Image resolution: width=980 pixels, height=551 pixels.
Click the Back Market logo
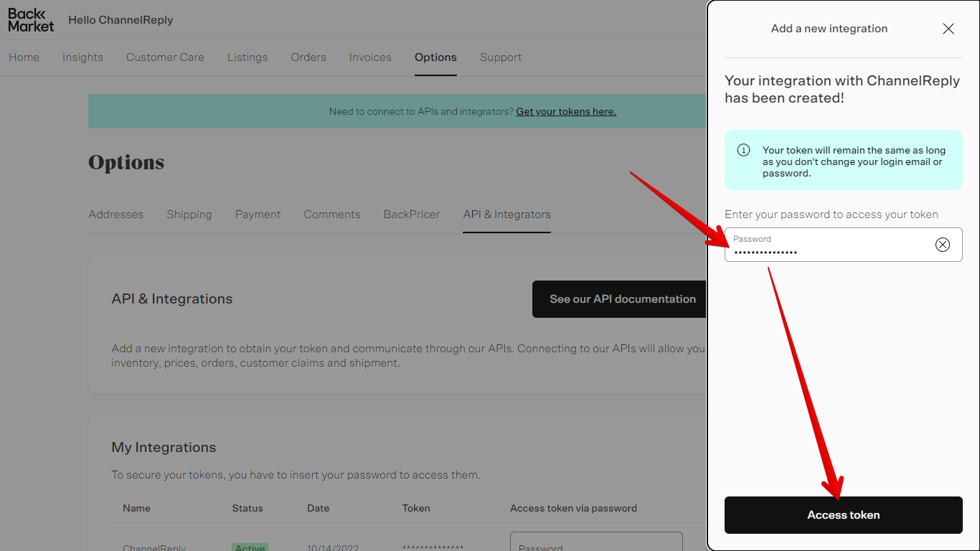pyautogui.click(x=31, y=20)
